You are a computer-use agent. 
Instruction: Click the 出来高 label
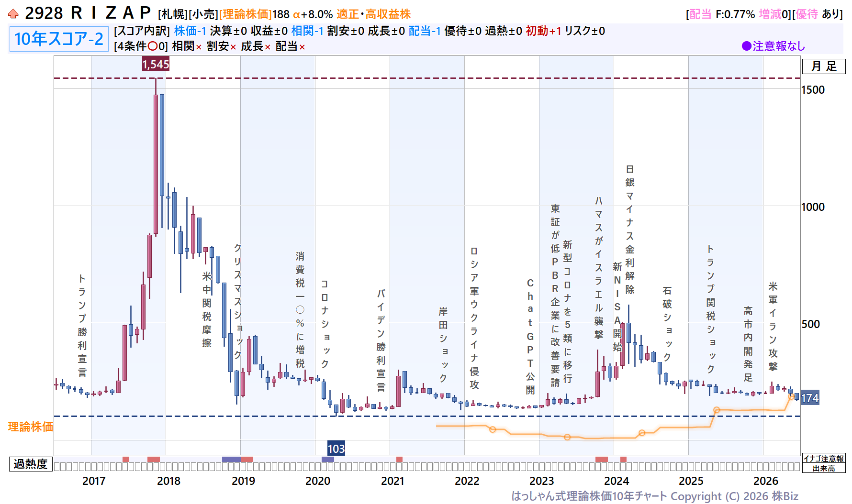pos(824,469)
